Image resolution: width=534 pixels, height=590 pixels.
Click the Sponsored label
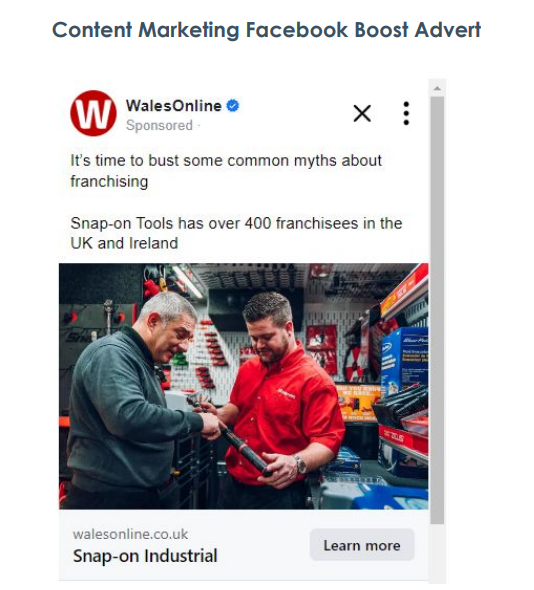(159, 126)
